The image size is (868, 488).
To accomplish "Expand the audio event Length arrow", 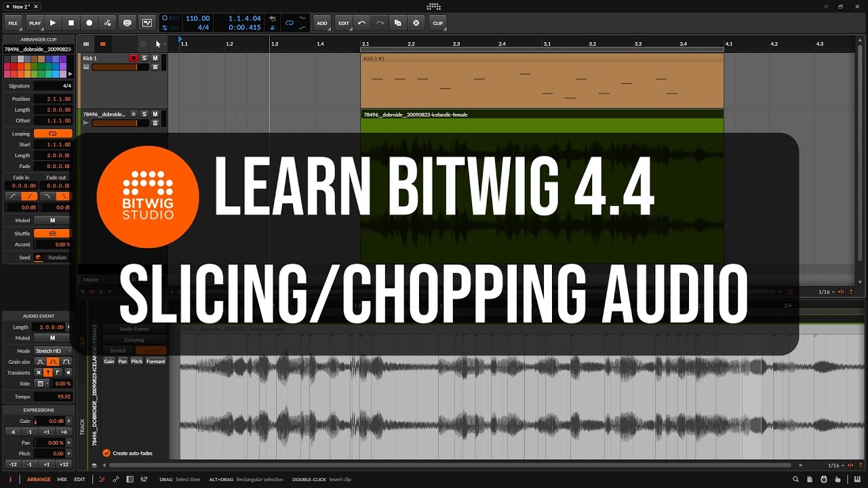I will tap(68, 327).
